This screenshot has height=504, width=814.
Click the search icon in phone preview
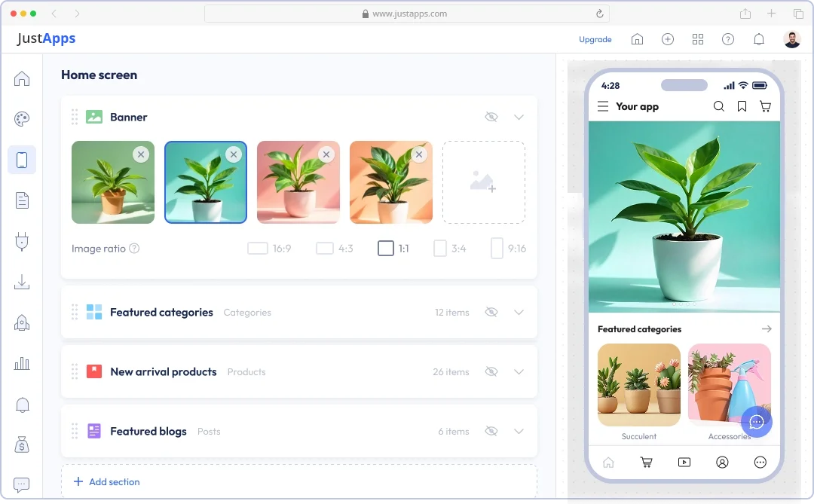click(x=719, y=107)
